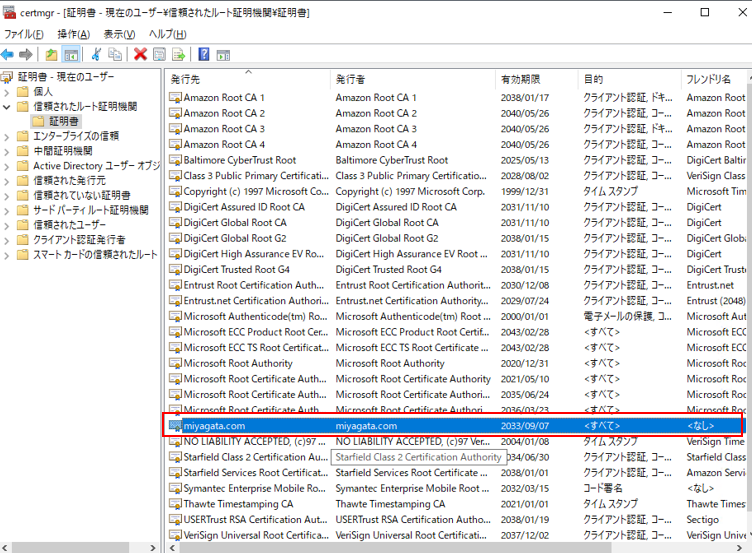The width and height of the screenshot is (752, 553).
Task: Sort by the 目的 column header
Action: (630, 79)
